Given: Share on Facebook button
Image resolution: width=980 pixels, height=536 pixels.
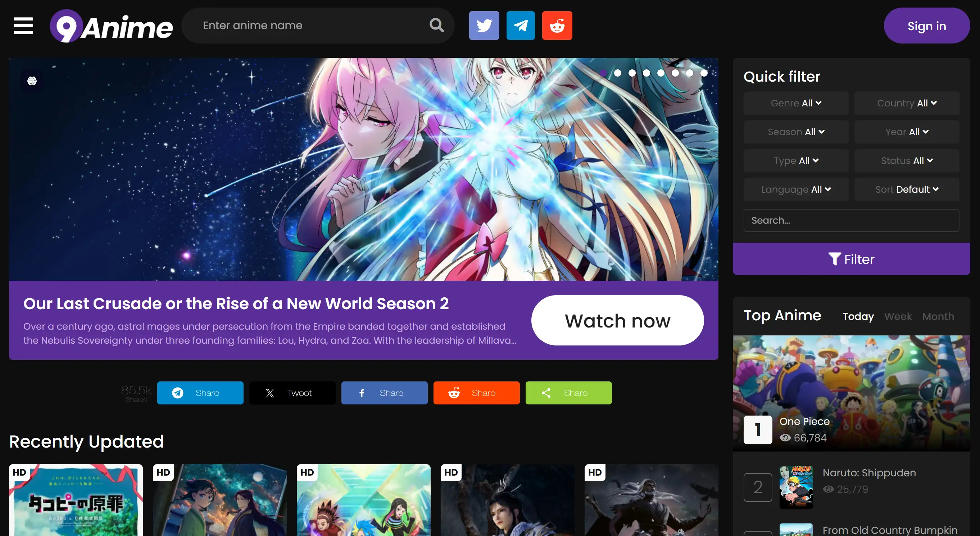Looking at the screenshot, I should coord(384,393).
